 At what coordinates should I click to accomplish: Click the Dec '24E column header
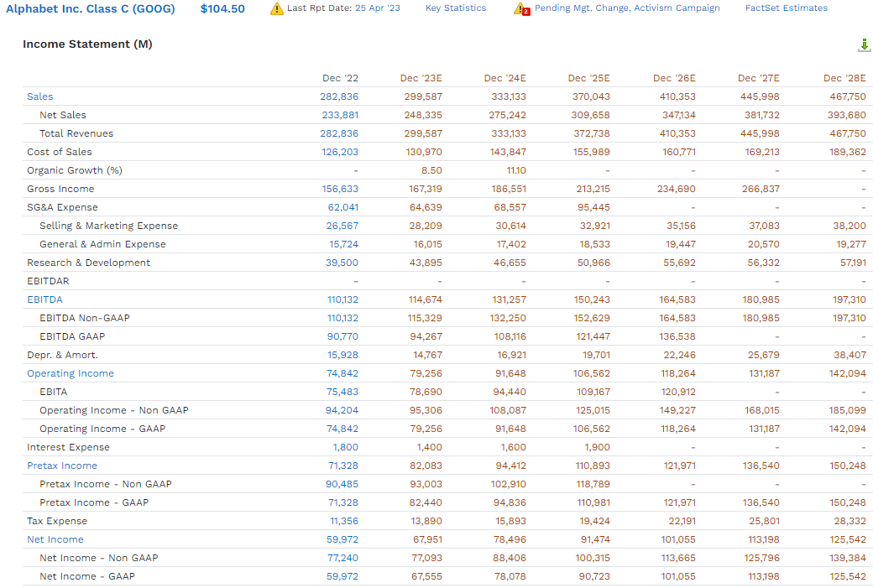(x=505, y=78)
